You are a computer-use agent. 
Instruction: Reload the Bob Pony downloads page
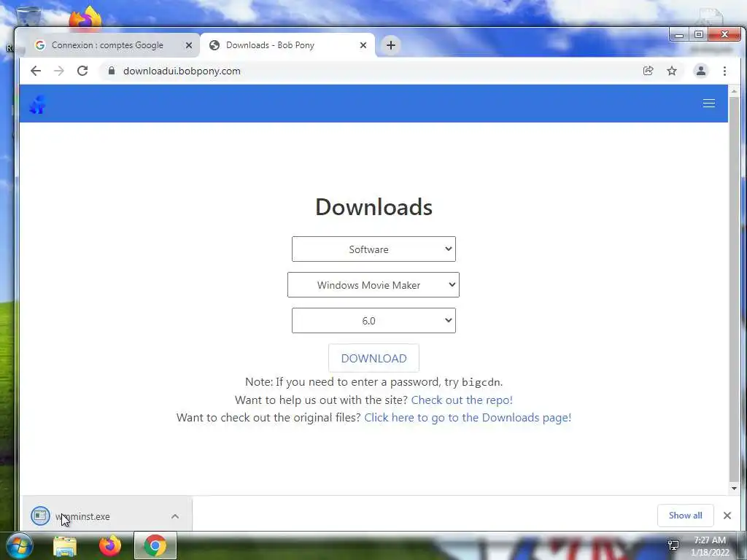tap(82, 71)
